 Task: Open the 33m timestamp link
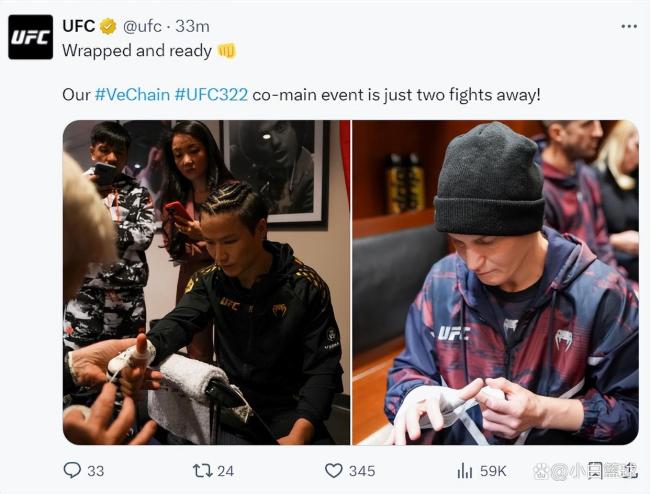tap(192, 27)
